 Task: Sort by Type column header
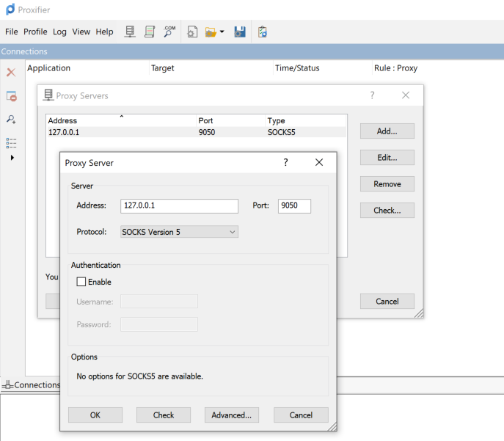pyautogui.click(x=306, y=120)
